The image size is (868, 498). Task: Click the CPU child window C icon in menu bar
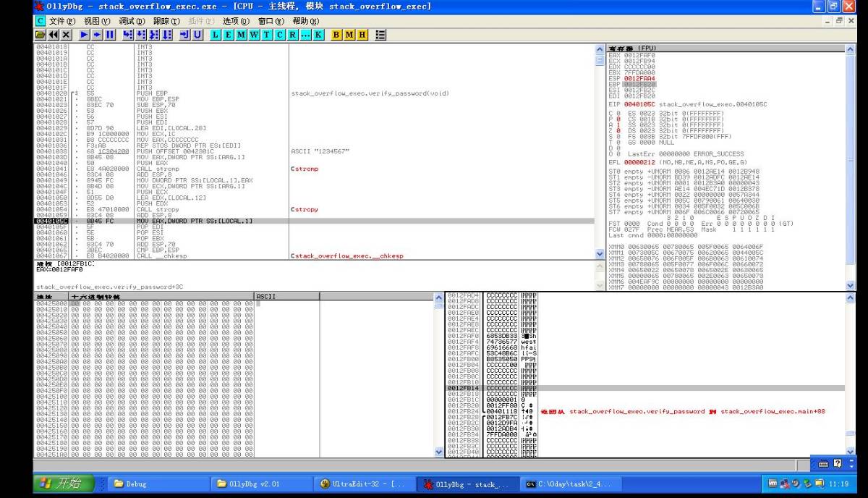click(x=41, y=21)
